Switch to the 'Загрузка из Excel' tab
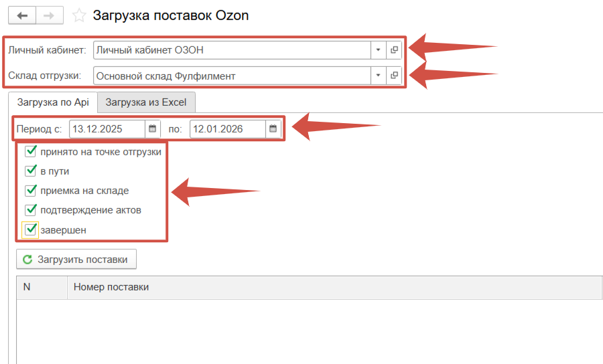The height and width of the screenshot is (364, 603). (x=146, y=102)
